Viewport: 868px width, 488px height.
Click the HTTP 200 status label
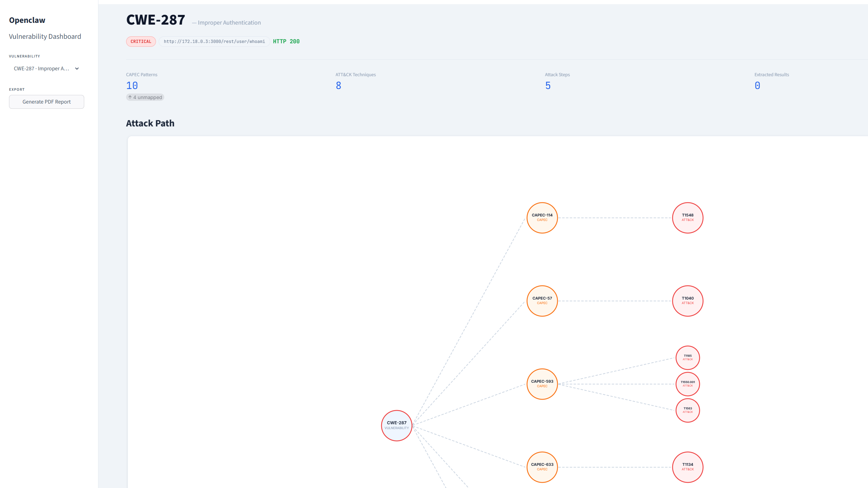tap(286, 42)
